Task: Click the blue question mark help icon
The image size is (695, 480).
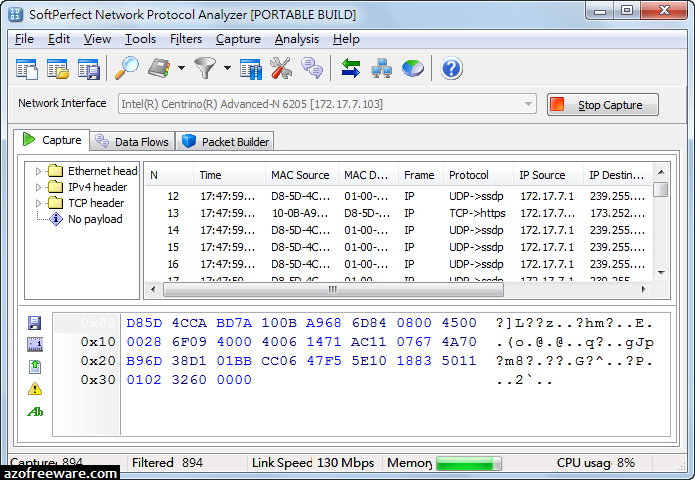Action: [x=451, y=69]
